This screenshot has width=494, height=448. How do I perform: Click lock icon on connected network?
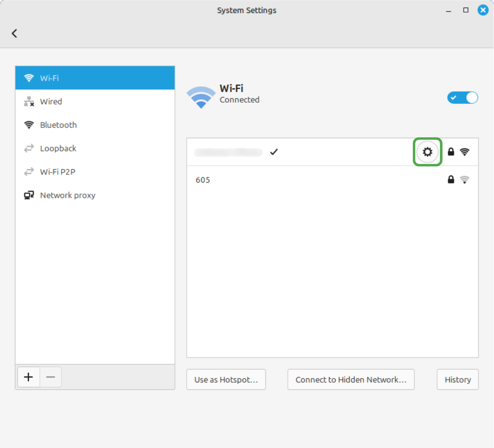click(x=451, y=152)
